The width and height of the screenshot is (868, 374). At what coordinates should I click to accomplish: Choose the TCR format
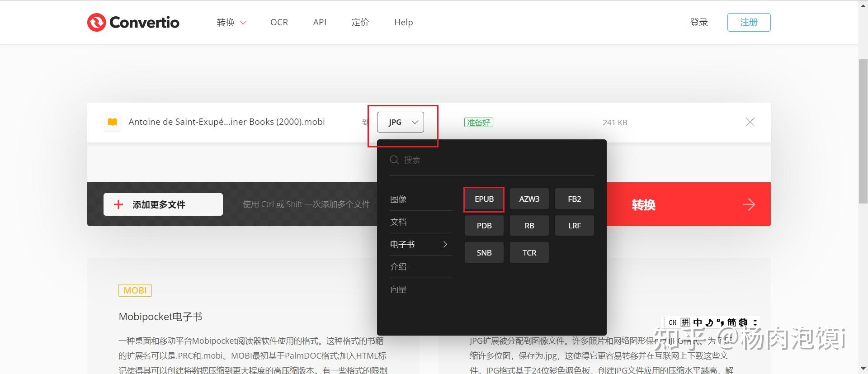(x=529, y=253)
